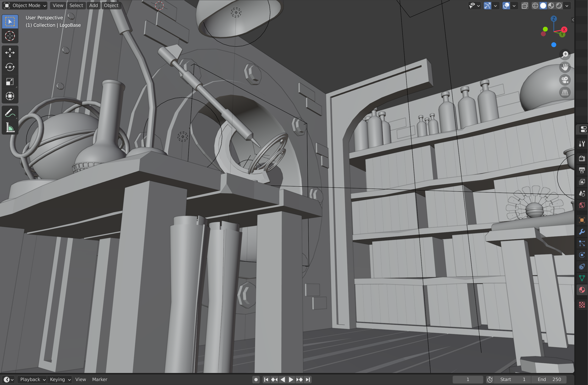Jump to the end frame
The width and height of the screenshot is (588, 385).
point(308,380)
